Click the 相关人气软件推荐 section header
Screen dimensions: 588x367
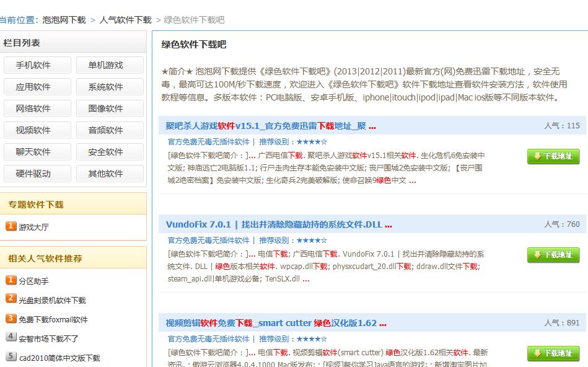(45, 259)
